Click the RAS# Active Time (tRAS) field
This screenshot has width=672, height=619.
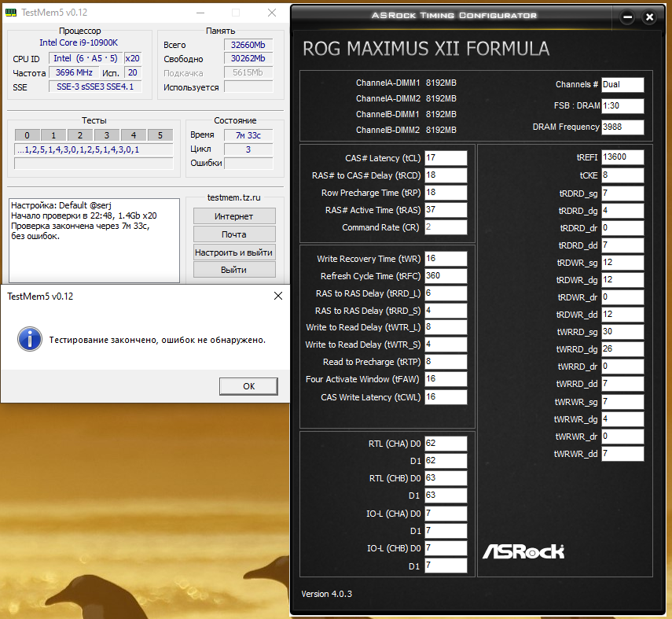click(x=446, y=210)
